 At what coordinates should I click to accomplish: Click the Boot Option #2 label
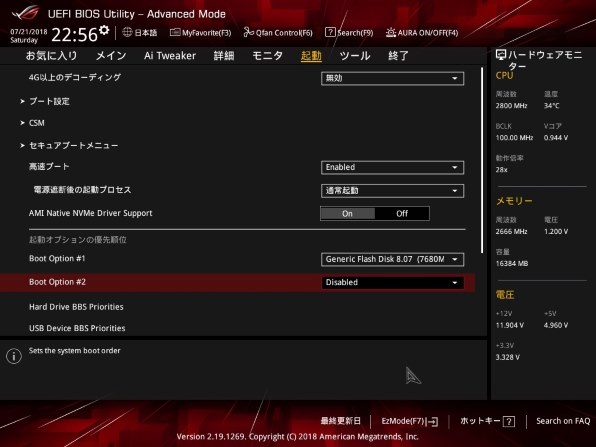coord(57,282)
